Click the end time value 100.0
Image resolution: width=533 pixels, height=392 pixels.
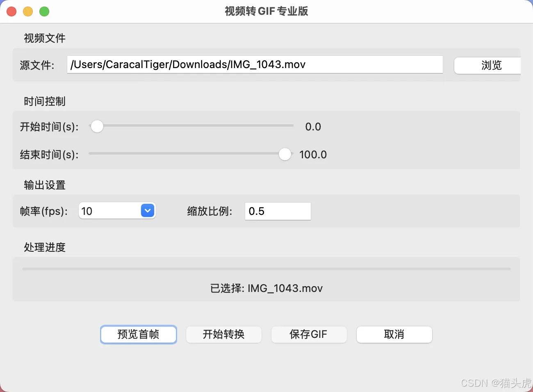[x=313, y=155]
